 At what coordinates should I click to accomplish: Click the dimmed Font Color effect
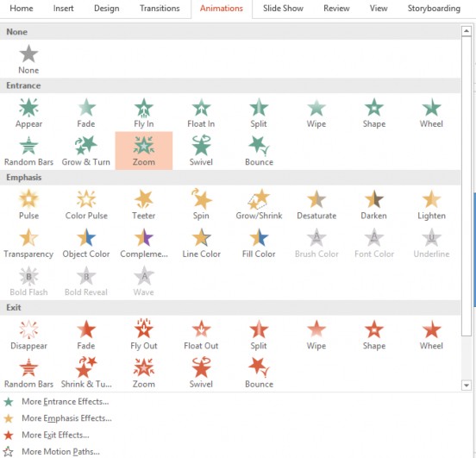[374, 243]
